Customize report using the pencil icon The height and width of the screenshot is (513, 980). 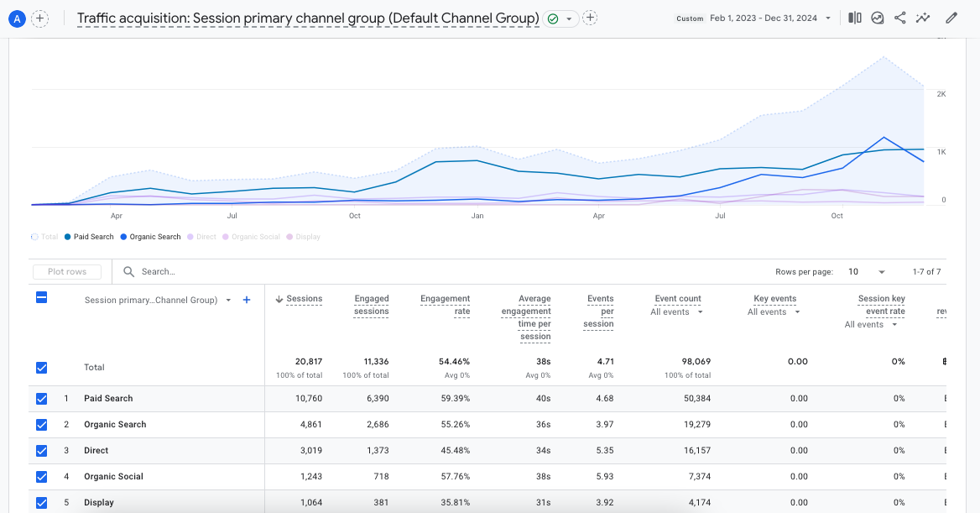[951, 18]
